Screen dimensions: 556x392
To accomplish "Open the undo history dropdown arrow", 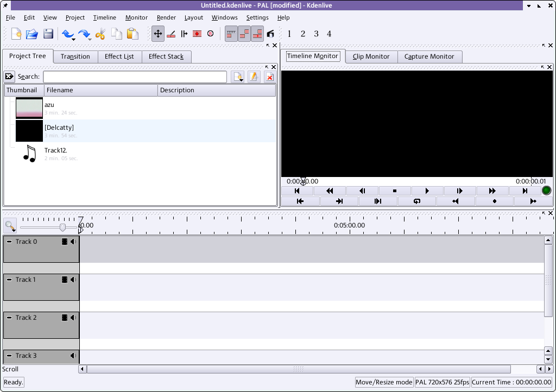I will coord(73,40).
